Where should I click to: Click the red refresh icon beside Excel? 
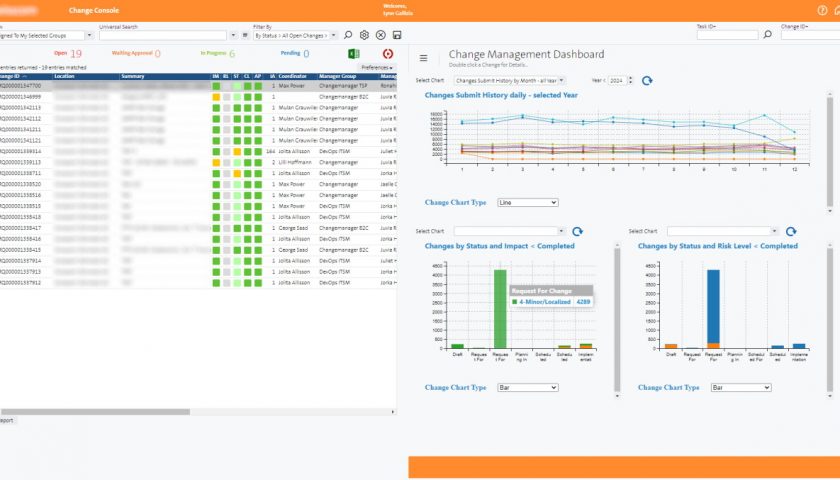tap(387, 54)
